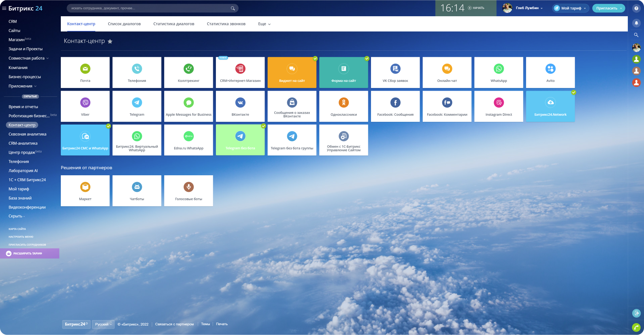Open the Форма на сайт tile

tap(344, 72)
